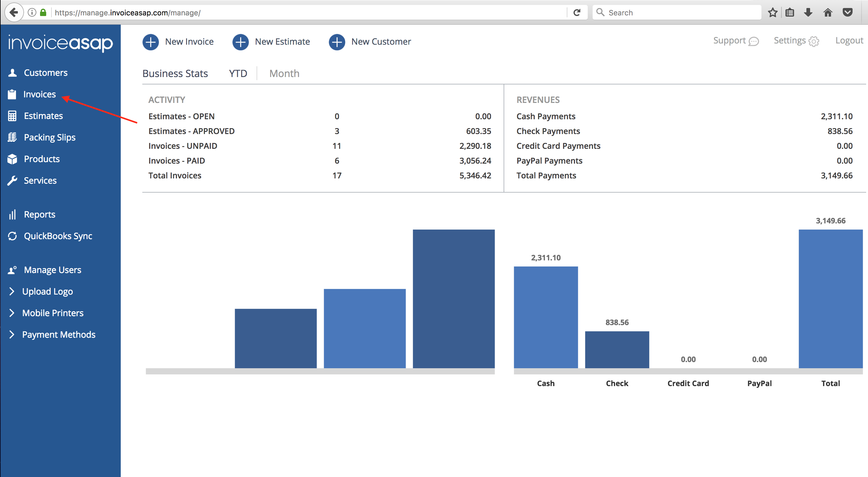Reload the page with browser refresh icon
Image resolution: width=868 pixels, height=477 pixels.
[x=577, y=12]
